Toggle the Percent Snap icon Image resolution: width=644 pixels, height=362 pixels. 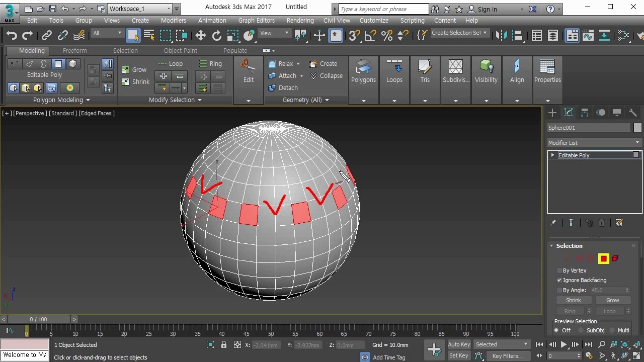pos(386,35)
